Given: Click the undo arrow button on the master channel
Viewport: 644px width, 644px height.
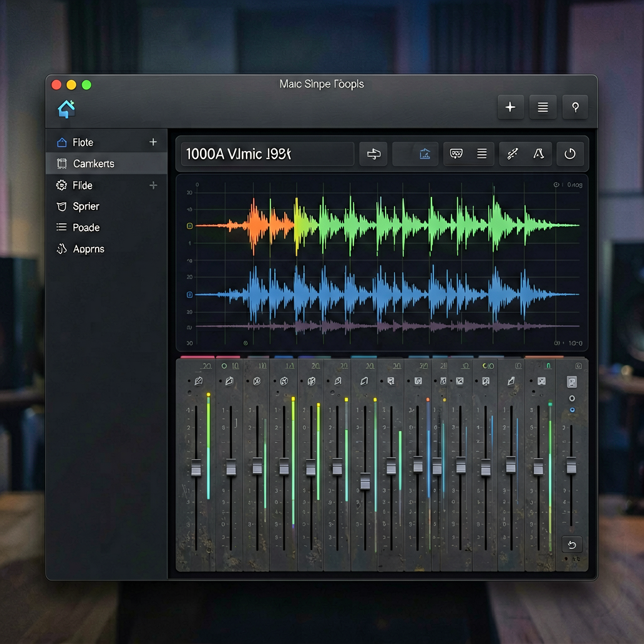Looking at the screenshot, I should point(572,545).
